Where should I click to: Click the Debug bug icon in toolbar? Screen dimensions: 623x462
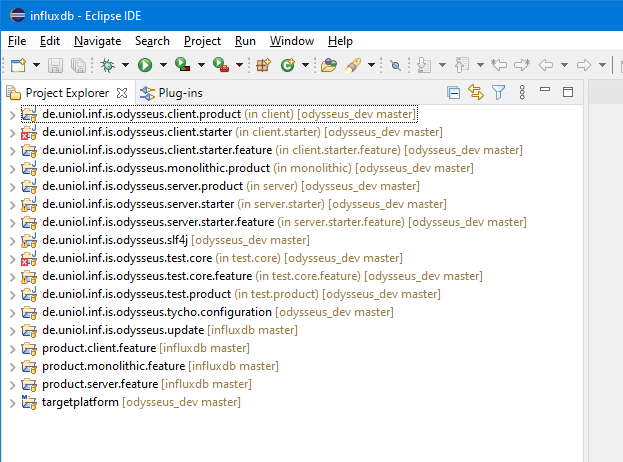click(108, 65)
